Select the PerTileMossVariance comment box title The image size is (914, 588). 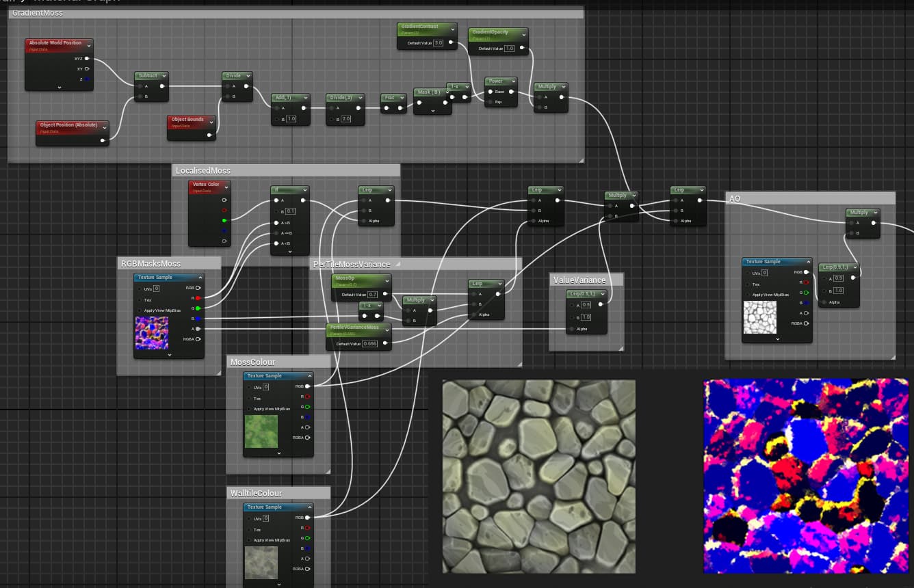coord(352,264)
